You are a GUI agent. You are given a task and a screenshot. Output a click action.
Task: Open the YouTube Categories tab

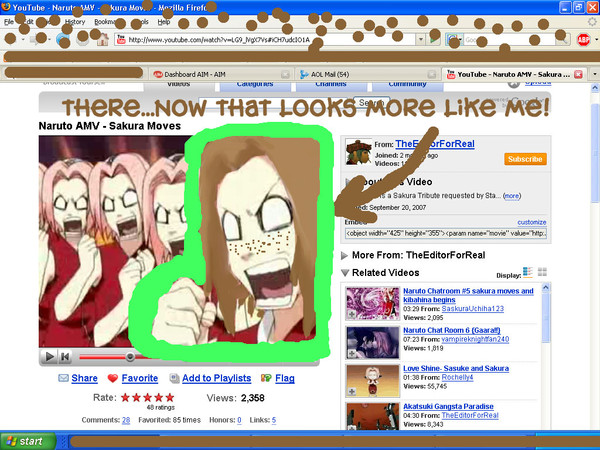coord(255,86)
